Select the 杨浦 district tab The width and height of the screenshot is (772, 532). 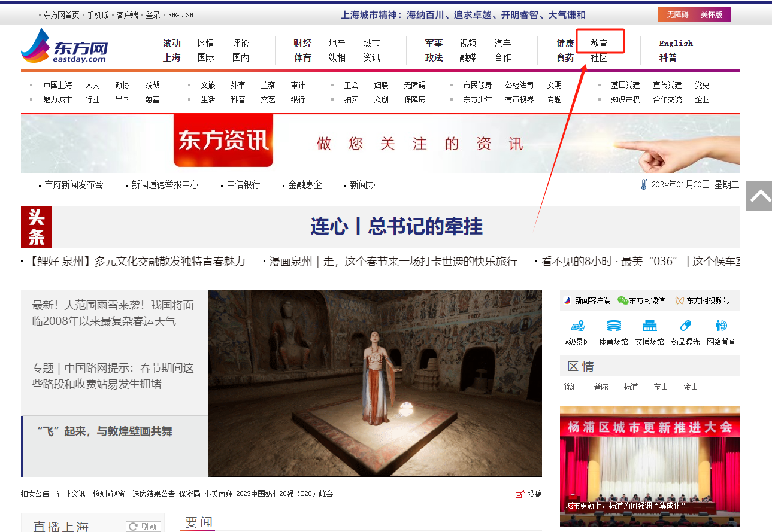631,387
